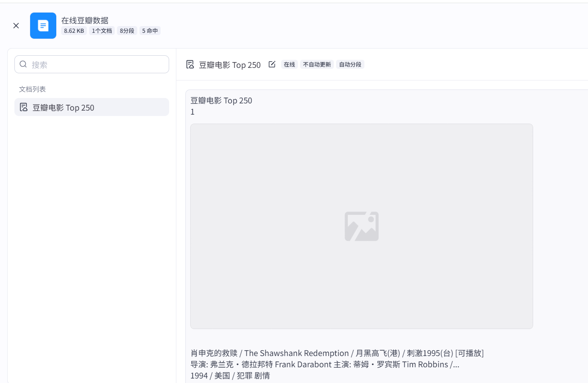Screen dimensions: 588x383
Task: Select 豆瓣电影 Top 250 in document list
Action: click(92, 107)
